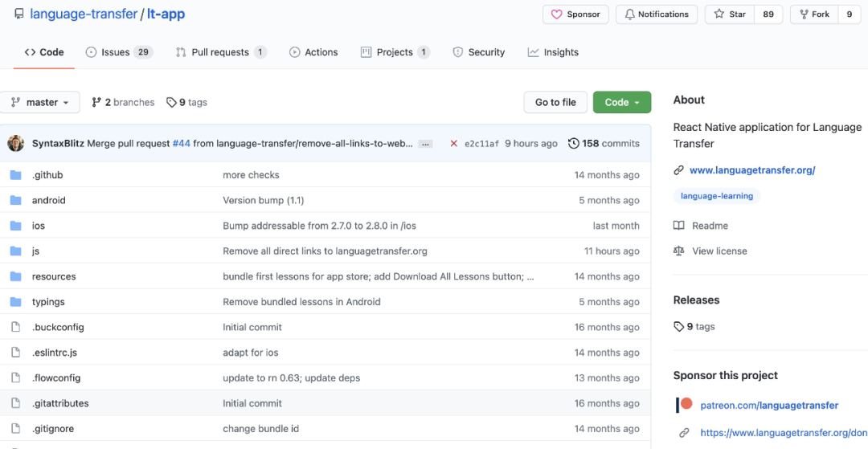Fork the repository

(x=813, y=14)
